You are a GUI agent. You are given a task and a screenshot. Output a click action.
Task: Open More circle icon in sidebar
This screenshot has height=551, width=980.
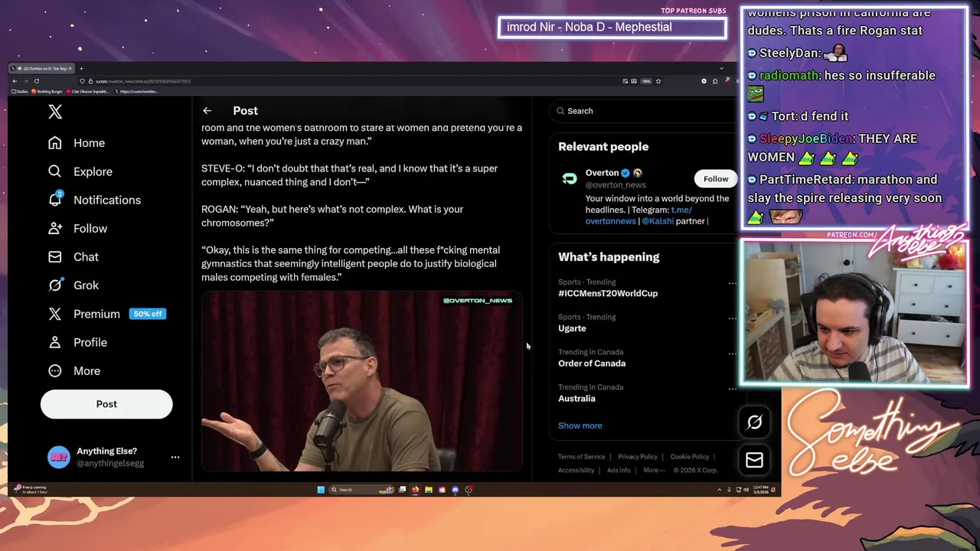coord(55,370)
